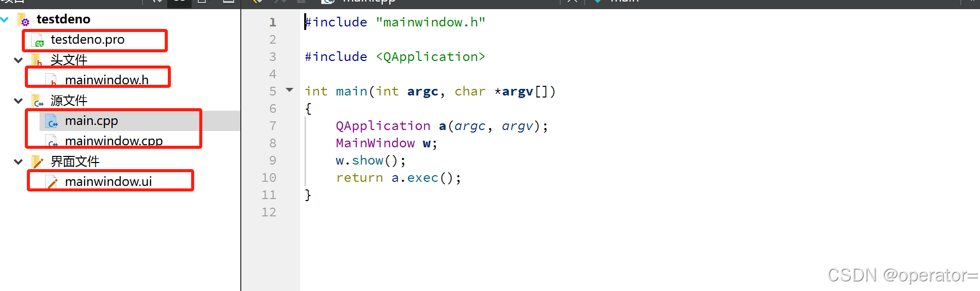980x291 pixels.
Task: Click line number 12 in the gutter
Action: click(x=269, y=212)
